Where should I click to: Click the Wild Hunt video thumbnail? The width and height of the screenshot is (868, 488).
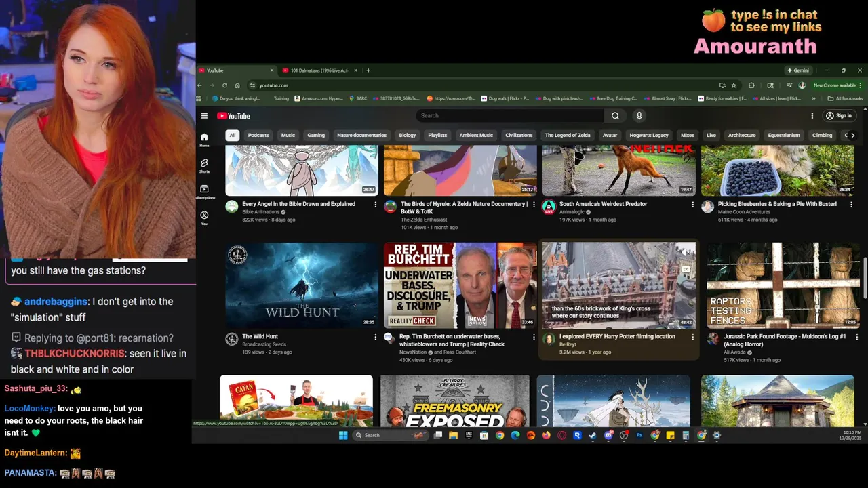pos(302,285)
